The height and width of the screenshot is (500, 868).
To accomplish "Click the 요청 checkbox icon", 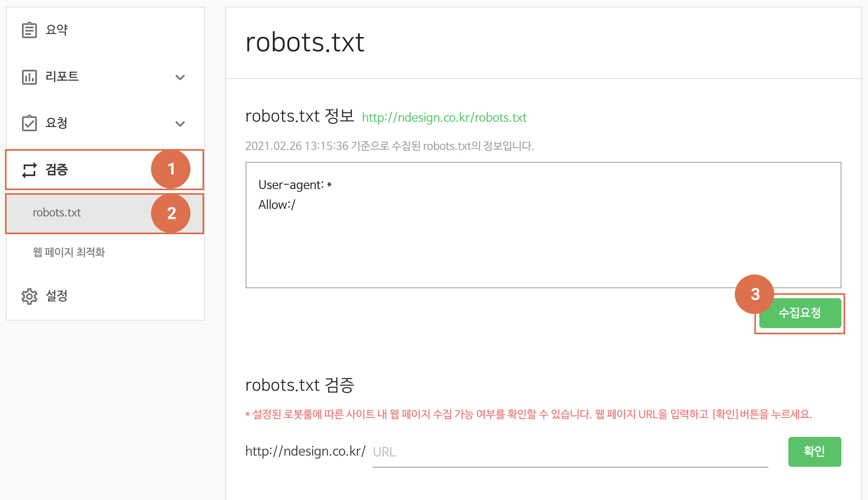I will click(29, 123).
